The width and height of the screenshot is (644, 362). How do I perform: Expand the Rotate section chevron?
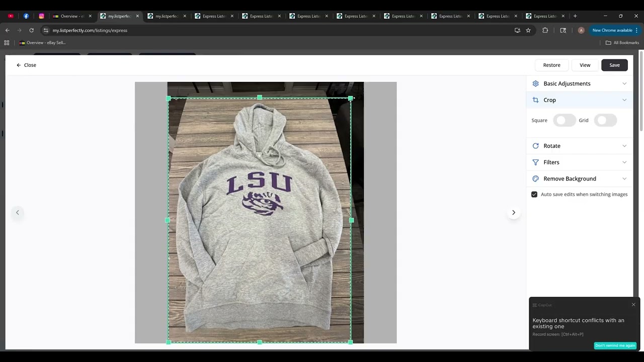(624, 146)
